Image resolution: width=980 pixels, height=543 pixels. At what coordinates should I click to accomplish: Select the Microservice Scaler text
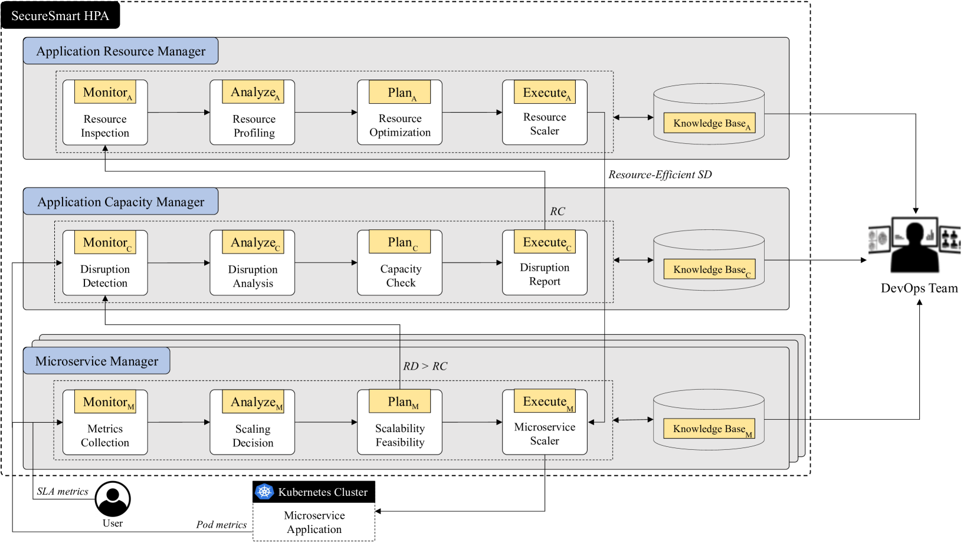pos(545,434)
